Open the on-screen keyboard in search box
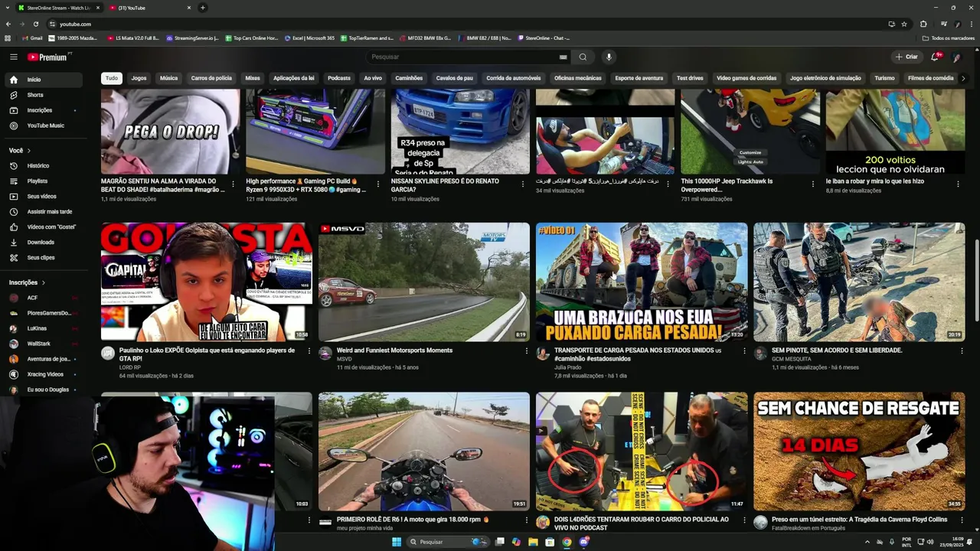The image size is (980, 551). click(563, 57)
